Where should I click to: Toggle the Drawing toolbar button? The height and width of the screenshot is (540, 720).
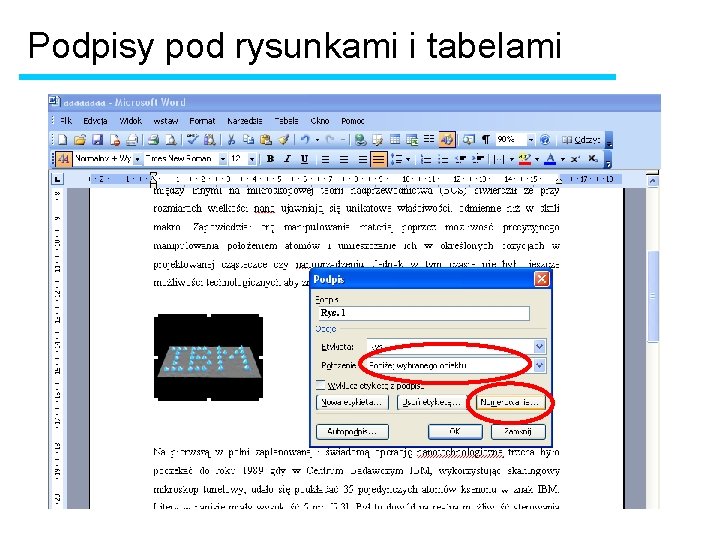pyautogui.click(x=447, y=140)
